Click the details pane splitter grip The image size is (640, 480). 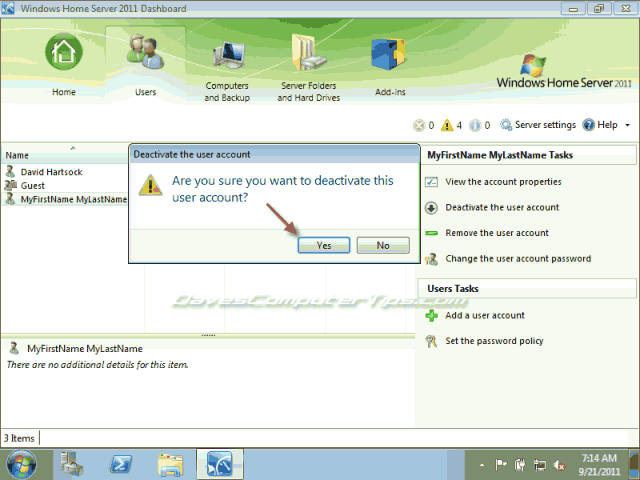[x=209, y=335]
